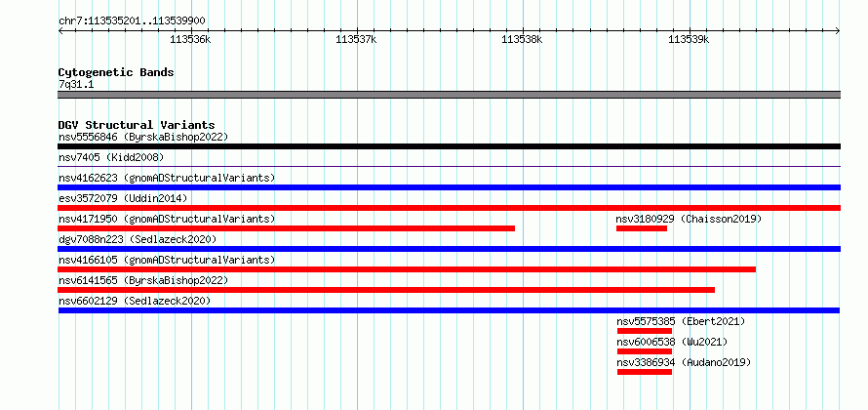
Task: Click the esv3572079 (Uddin2014) label
Action: [123, 198]
